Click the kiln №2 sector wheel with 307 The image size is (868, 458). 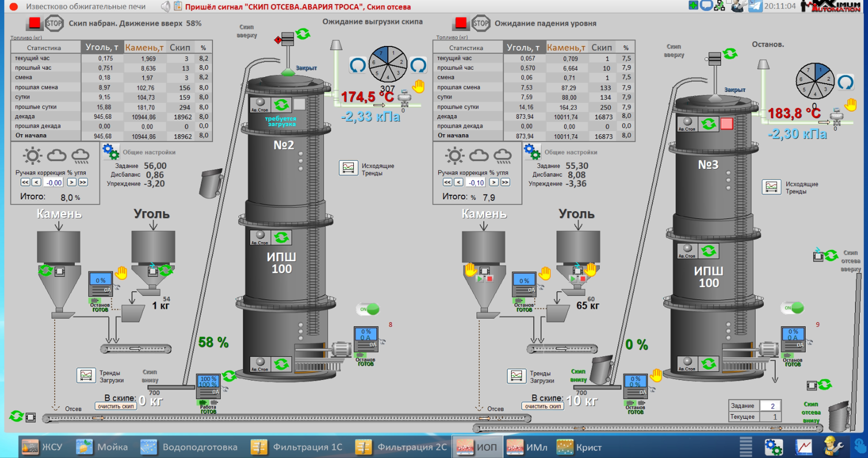(388, 64)
